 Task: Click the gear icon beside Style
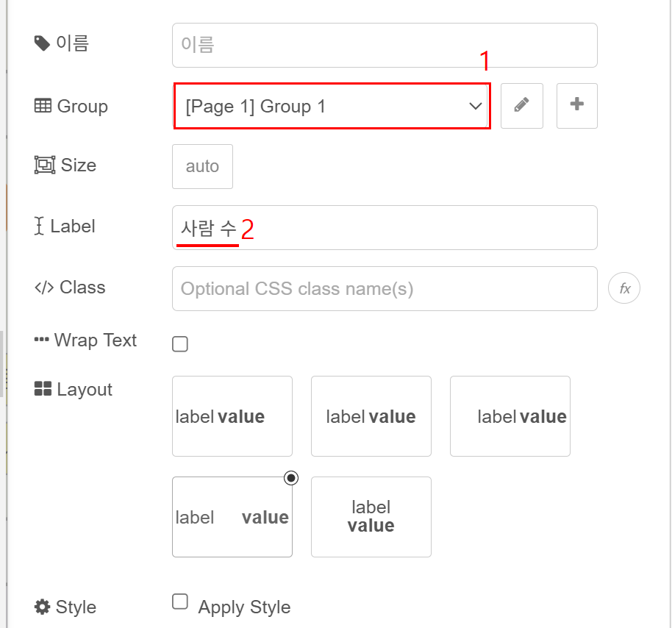[x=43, y=607]
